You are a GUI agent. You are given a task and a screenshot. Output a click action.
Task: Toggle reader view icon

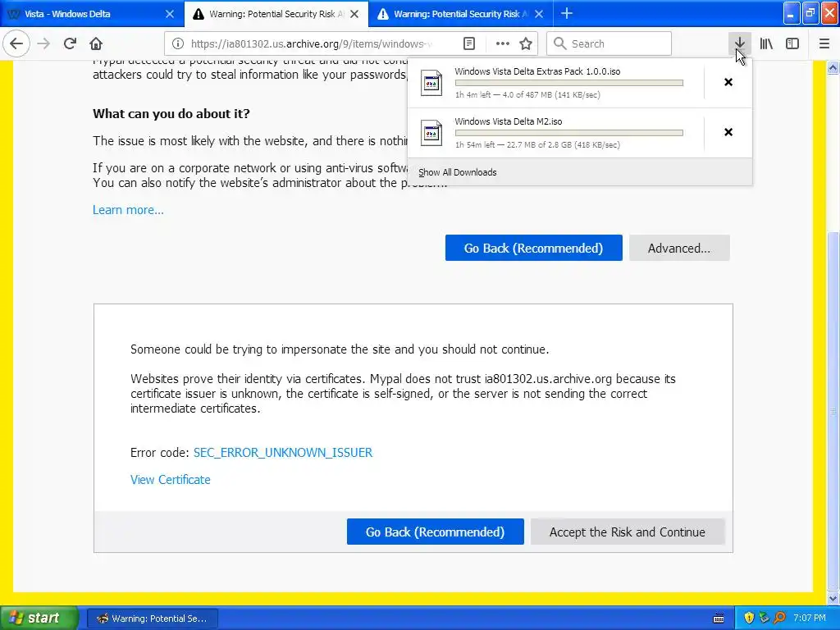468,43
